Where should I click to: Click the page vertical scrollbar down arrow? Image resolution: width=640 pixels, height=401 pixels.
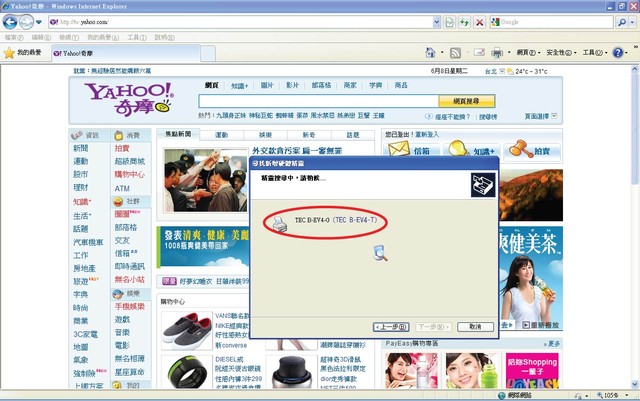[x=635, y=384]
